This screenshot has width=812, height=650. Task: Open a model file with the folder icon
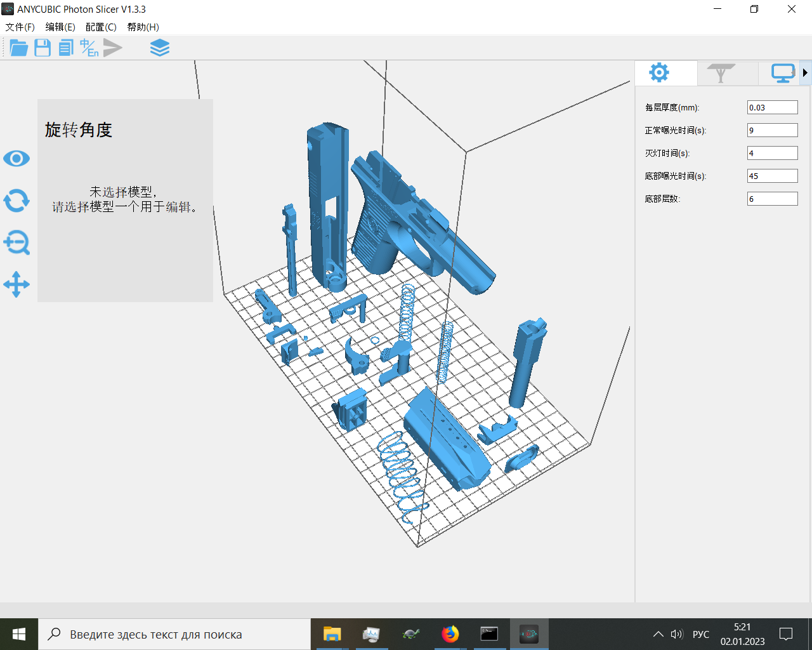(18, 48)
